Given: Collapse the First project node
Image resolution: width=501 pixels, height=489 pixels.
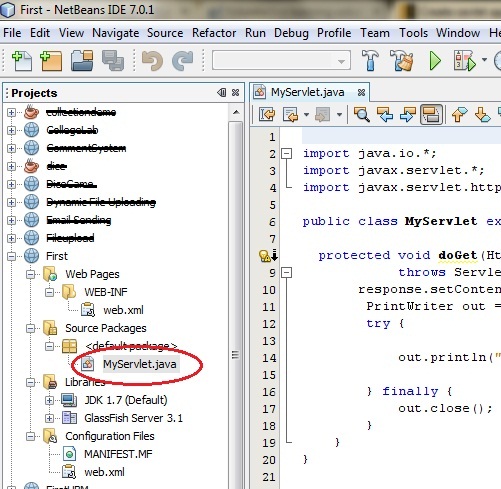Looking at the screenshot, I should pyautogui.click(x=12, y=256).
